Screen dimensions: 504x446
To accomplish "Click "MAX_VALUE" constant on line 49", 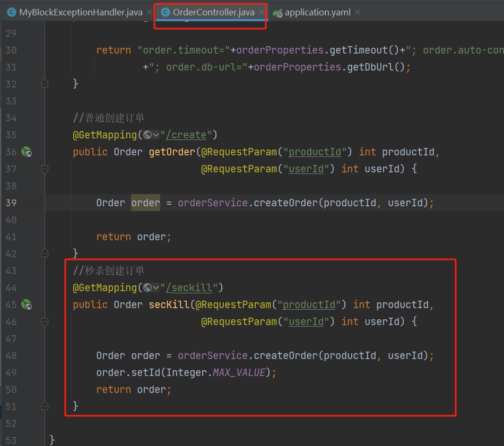I will click(x=239, y=372).
